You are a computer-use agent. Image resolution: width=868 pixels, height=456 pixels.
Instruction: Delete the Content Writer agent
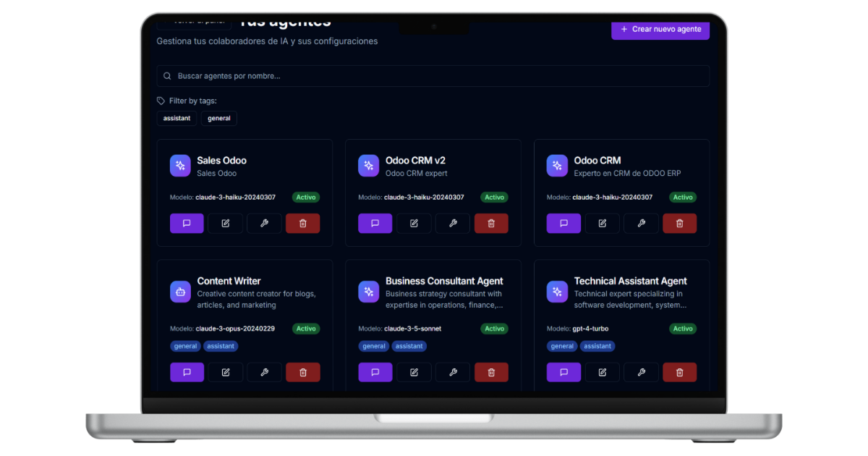302,372
